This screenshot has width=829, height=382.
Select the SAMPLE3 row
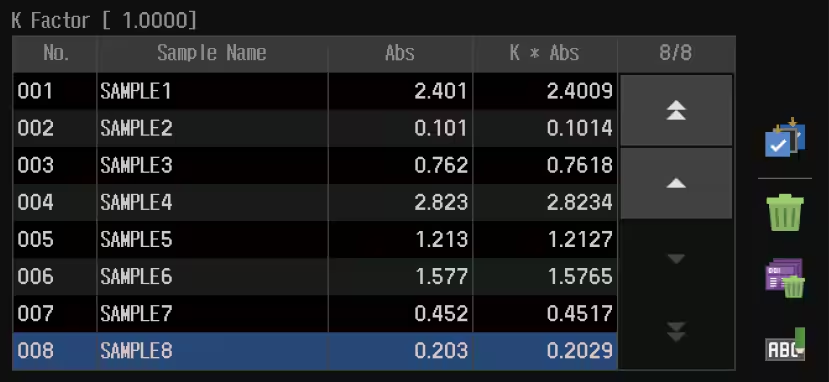[x=315, y=165]
